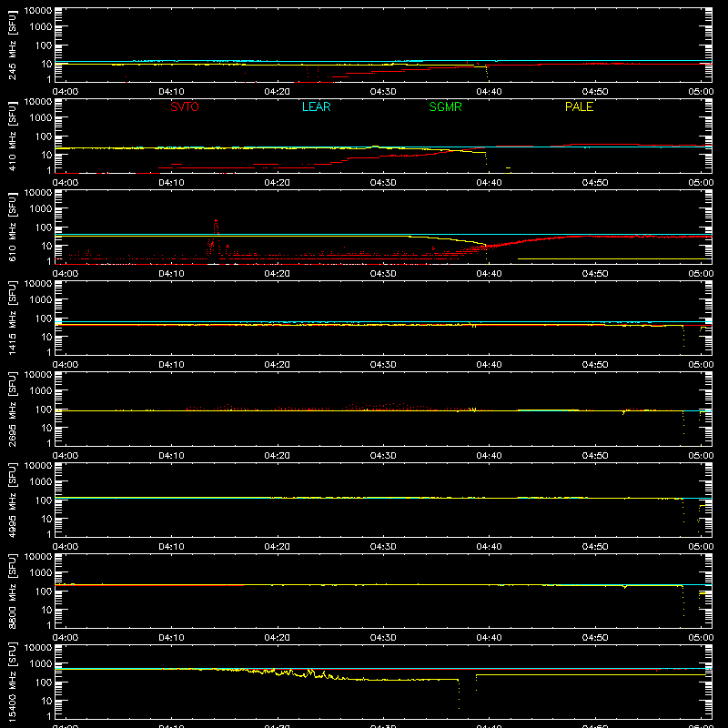Select the 8800 MHz [SFU] axis title

coord(13,591)
